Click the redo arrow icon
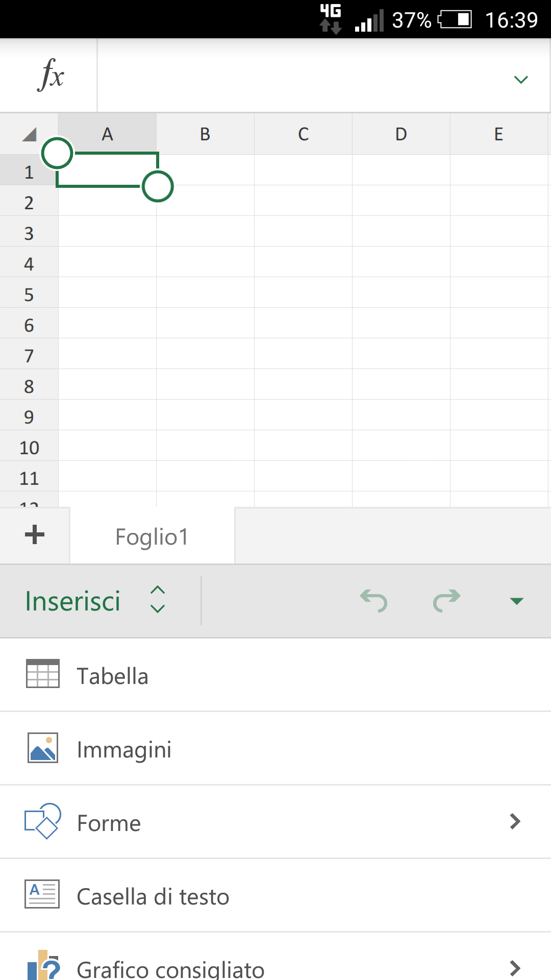The width and height of the screenshot is (551, 980). [446, 600]
